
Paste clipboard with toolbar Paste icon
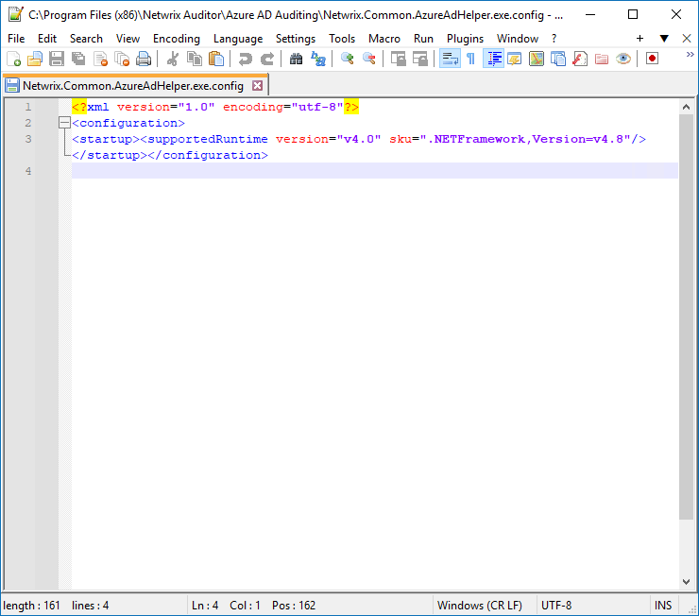pyautogui.click(x=216, y=59)
